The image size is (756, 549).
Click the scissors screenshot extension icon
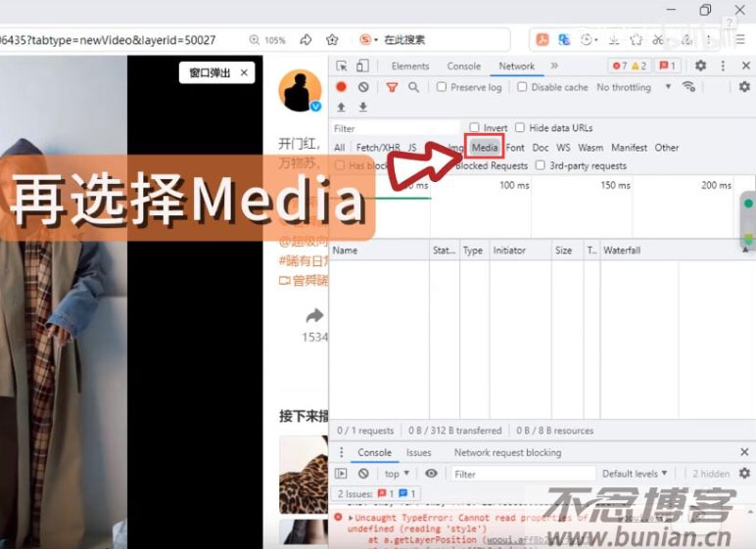pyautogui.click(x=658, y=40)
